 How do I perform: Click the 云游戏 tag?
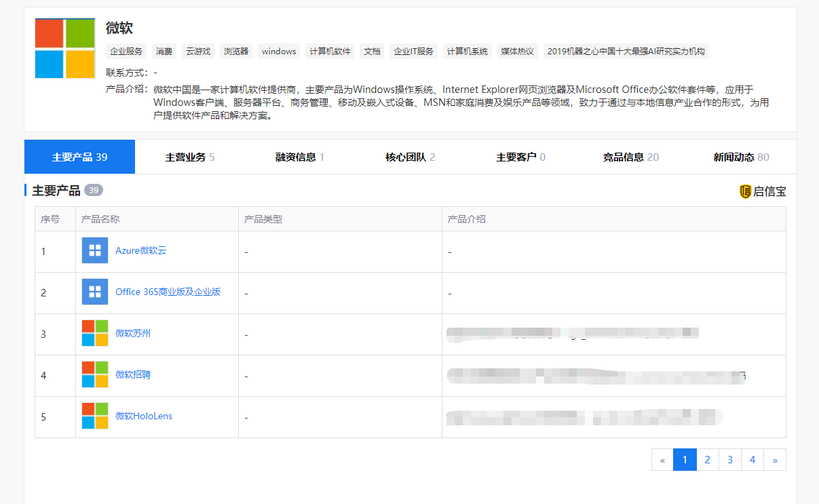point(197,51)
